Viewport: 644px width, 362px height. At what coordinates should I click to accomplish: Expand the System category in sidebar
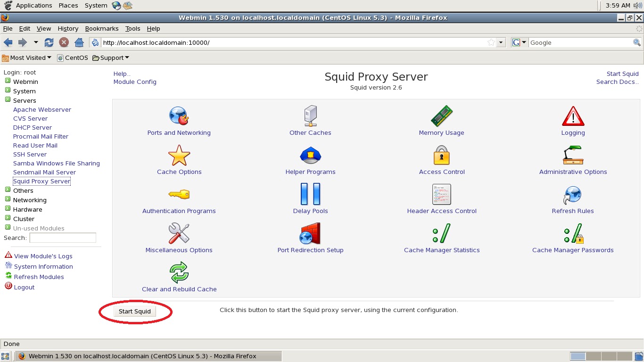click(x=8, y=90)
